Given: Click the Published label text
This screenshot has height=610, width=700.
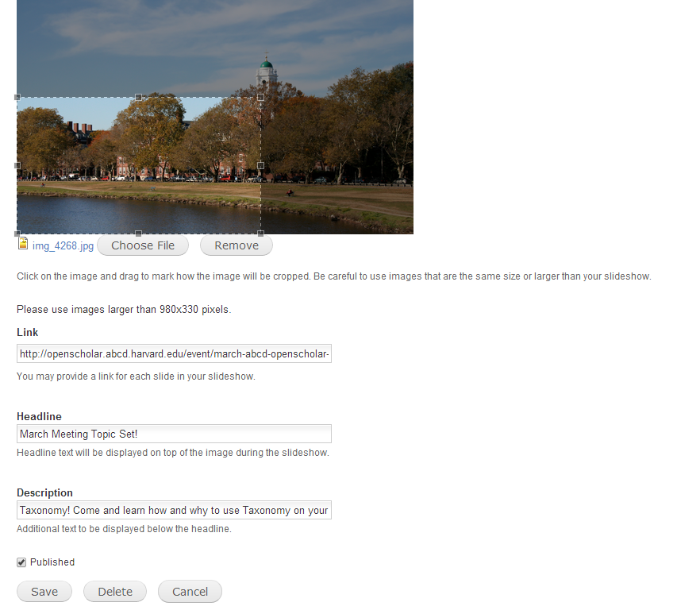Looking at the screenshot, I should pos(52,562).
